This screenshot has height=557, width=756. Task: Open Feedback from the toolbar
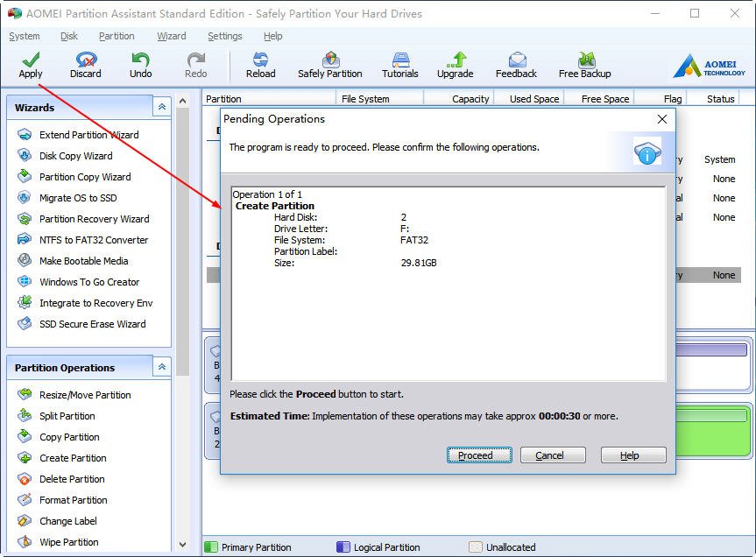[x=516, y=65]
